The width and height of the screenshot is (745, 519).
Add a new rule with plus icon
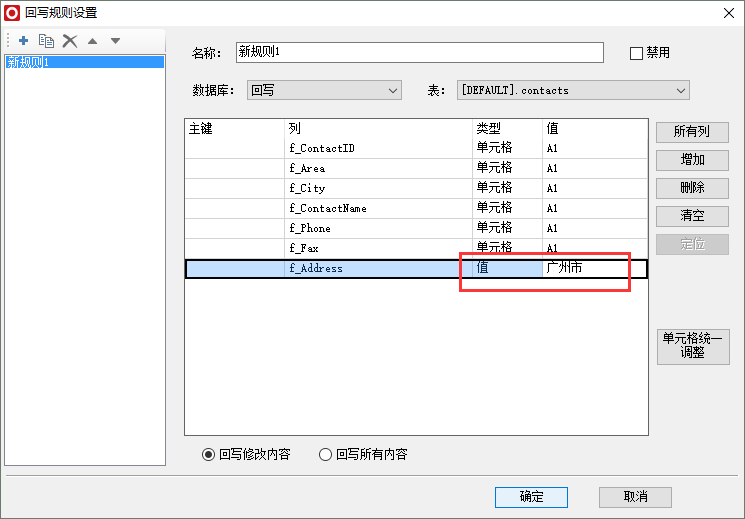tap(23, 41)
